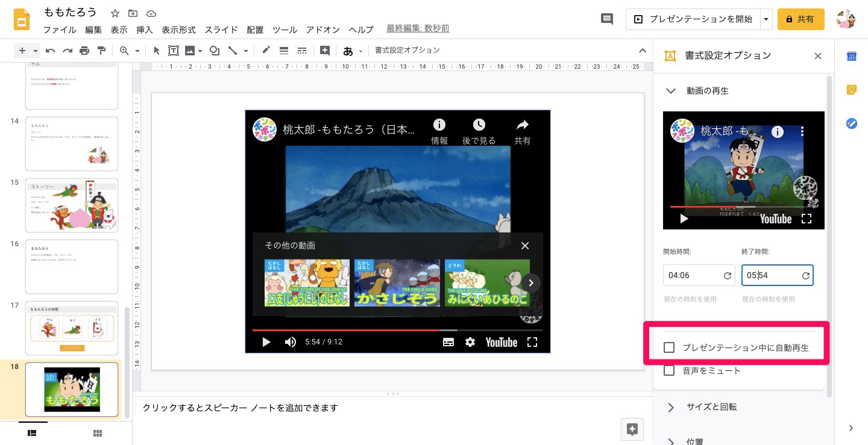Add a new slide with plus button
The width and height of the screenshot is (868, 445).
pyautogui.click(x=22, y=51)
